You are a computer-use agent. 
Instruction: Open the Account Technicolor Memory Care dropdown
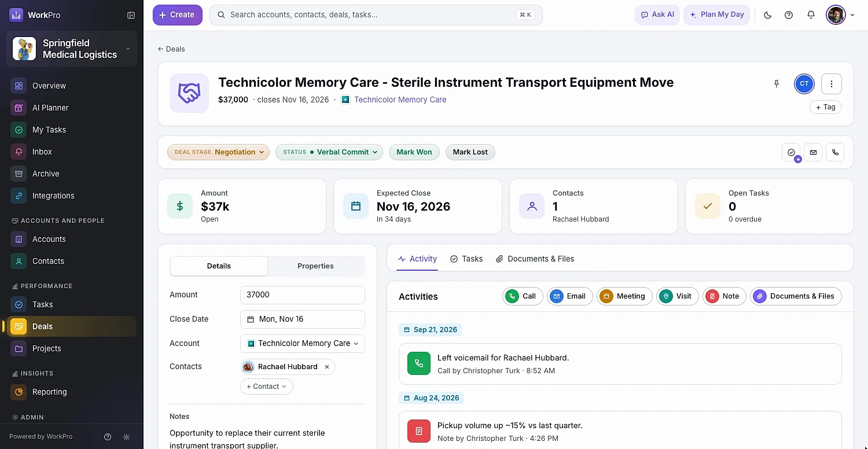[303, 343]
